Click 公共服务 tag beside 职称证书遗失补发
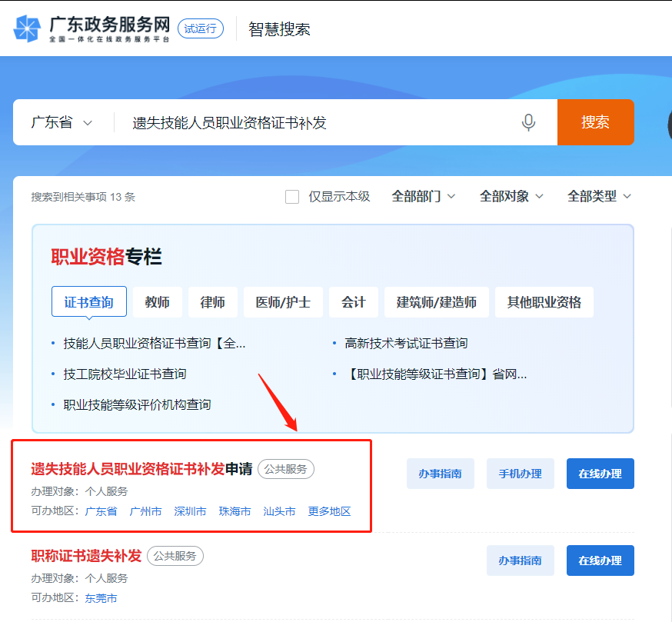The image size is (672, 622). coord(175,556)
